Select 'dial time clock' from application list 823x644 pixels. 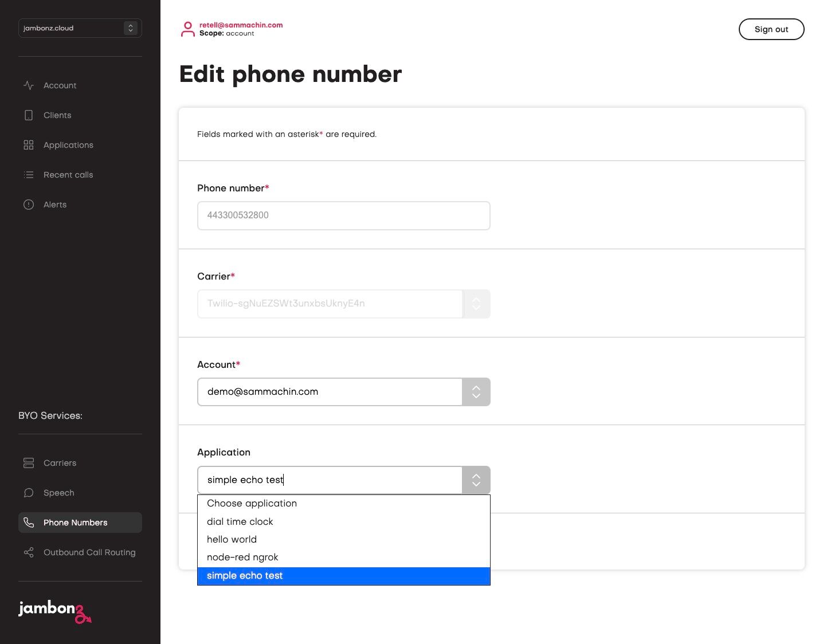click(x=240, y=521)
